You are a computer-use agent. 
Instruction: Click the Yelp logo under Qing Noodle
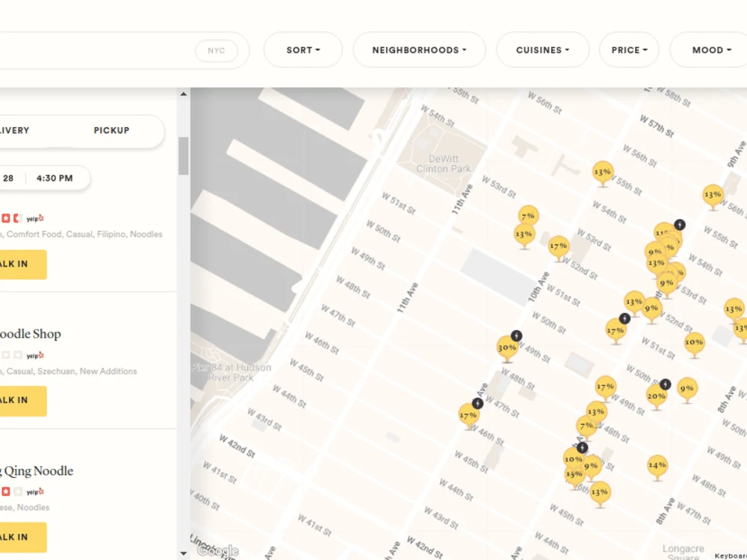click(35, 491)
